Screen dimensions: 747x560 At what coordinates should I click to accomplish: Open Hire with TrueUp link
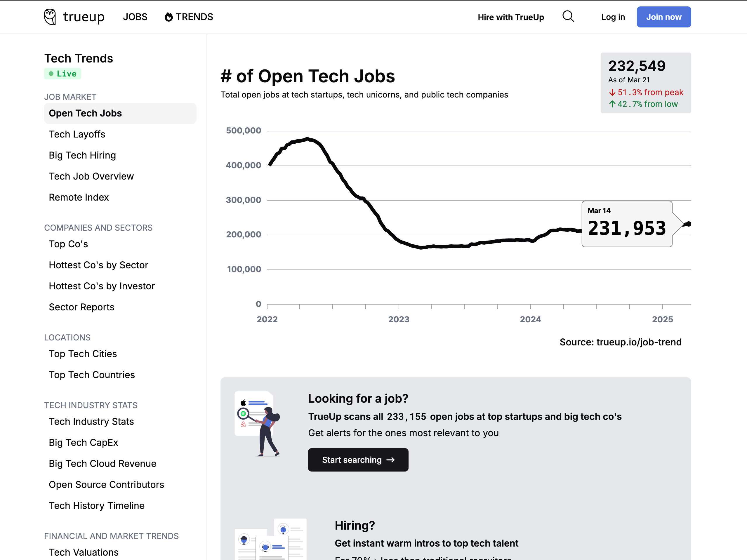(x=511, y=17)
